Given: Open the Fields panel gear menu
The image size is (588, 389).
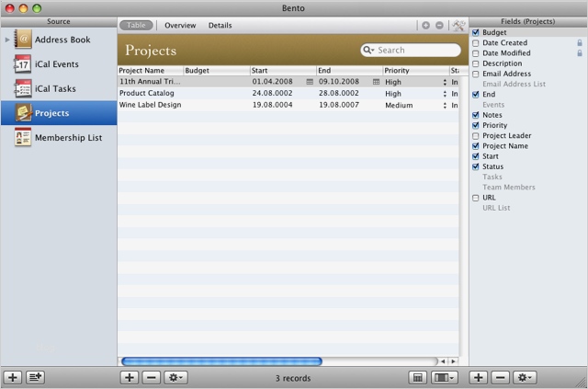Looking at the screenshot, I should pos(525,377).
